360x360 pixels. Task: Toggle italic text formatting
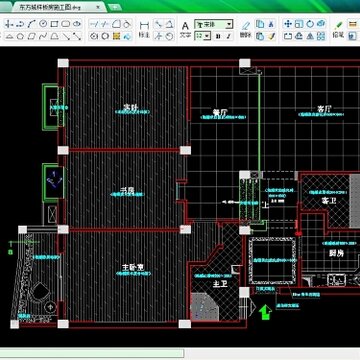[229, 36]
